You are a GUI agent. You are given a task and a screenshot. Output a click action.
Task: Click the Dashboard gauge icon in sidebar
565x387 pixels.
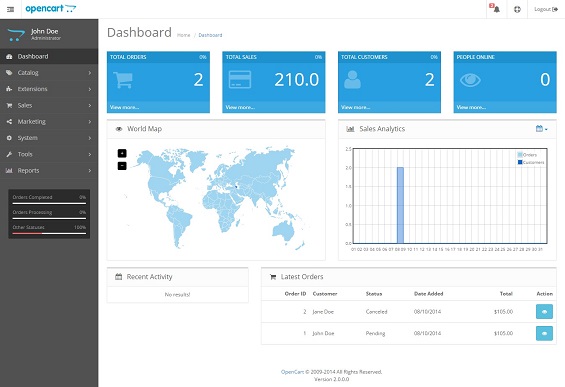(9, 57)
